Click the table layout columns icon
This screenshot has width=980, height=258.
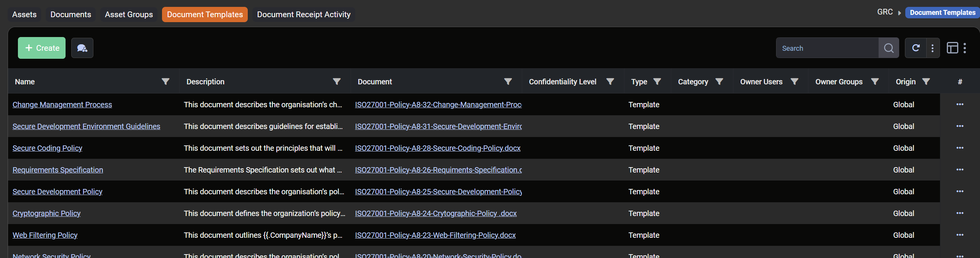(952, 48)
